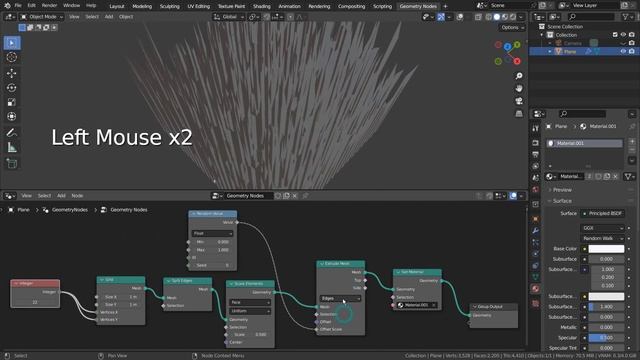
Task: Open the Material properties tab
Action: point(536,289)
